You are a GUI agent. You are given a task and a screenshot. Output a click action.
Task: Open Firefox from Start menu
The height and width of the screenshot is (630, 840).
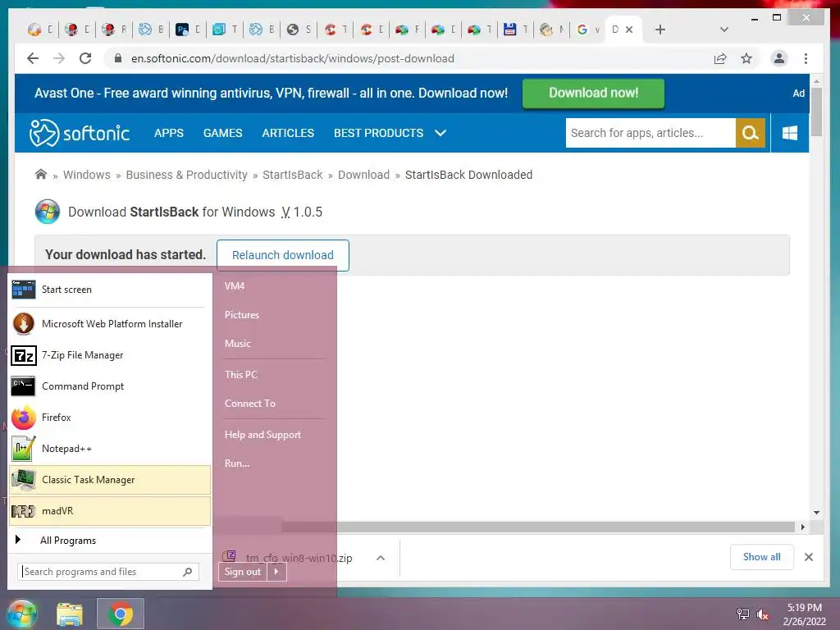pos(110,418)
